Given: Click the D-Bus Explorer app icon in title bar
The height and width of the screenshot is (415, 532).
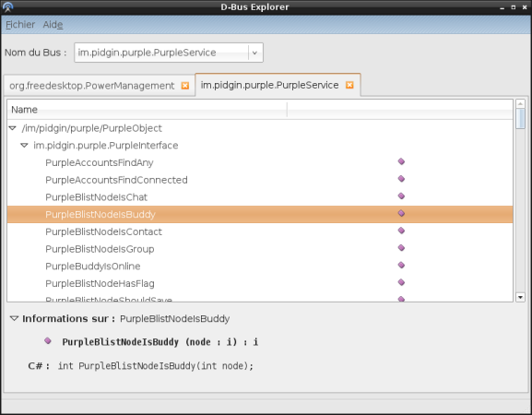Looking at the screenshot, I should pyautogui.click(x=7, y=6).
